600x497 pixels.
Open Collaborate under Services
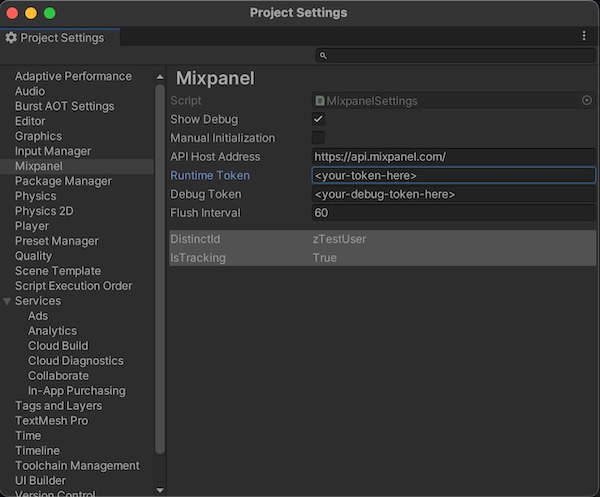point(58,375)
